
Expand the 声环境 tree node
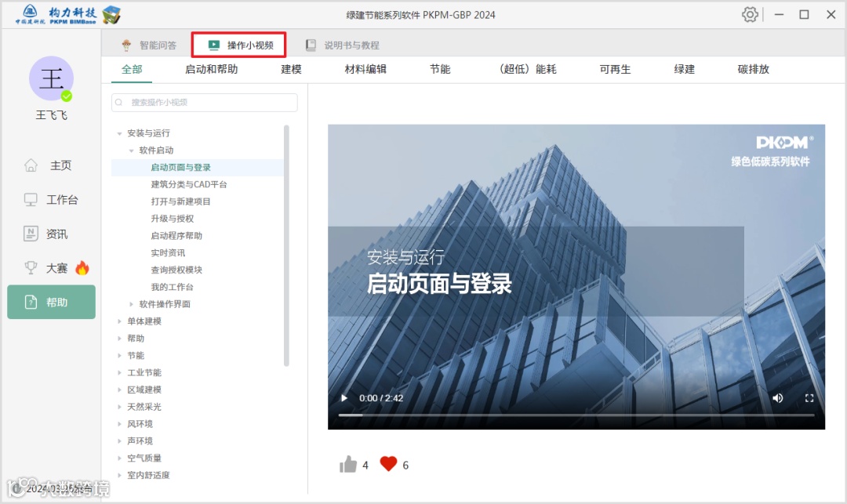(x=119, y=441)
